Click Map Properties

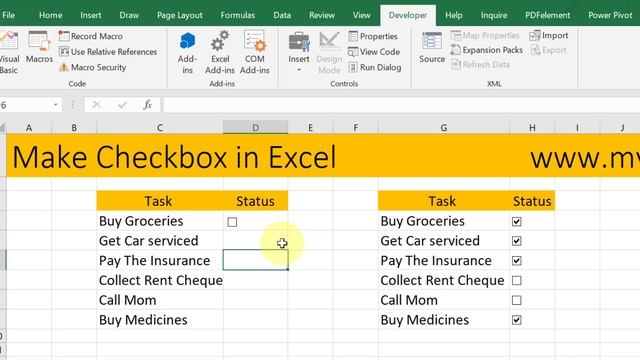(485, 36)
